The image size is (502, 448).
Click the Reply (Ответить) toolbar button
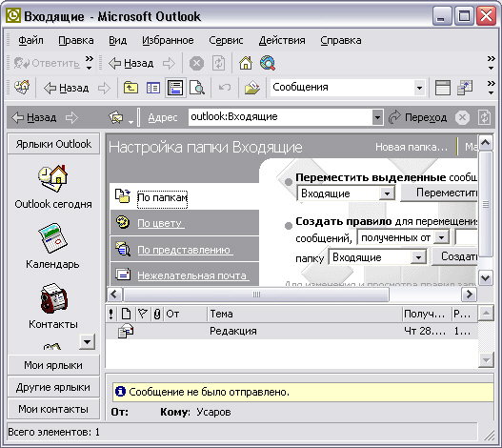tap(47, 63)
